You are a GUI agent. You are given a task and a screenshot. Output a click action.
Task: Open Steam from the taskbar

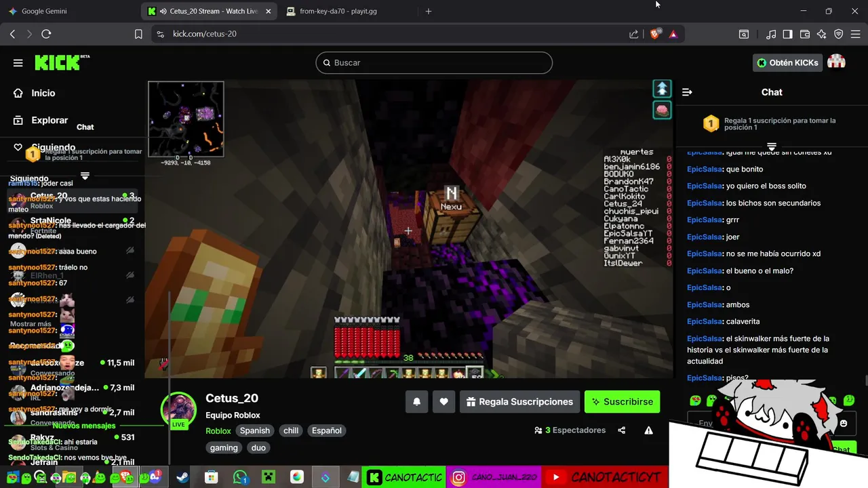click(183, 477)
